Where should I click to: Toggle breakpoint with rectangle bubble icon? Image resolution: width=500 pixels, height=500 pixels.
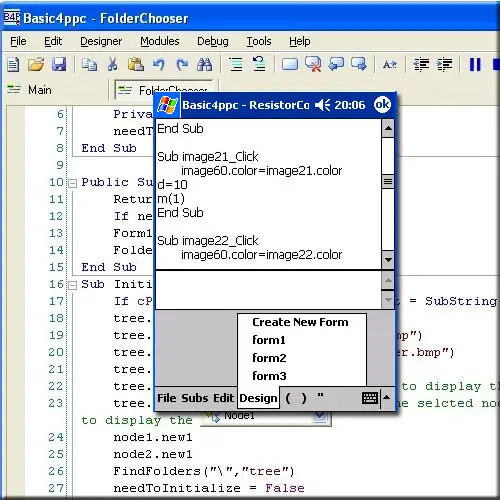tap(290, 64)
